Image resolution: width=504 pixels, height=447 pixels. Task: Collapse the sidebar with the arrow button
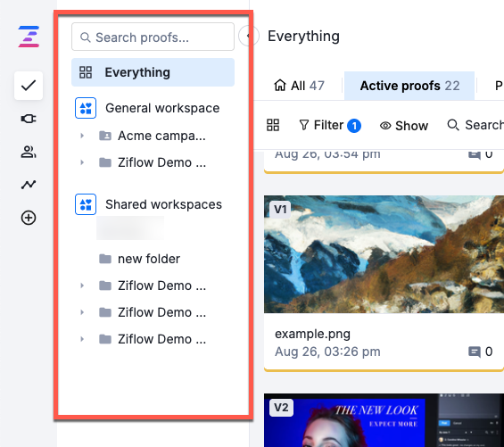coord(248,36)
